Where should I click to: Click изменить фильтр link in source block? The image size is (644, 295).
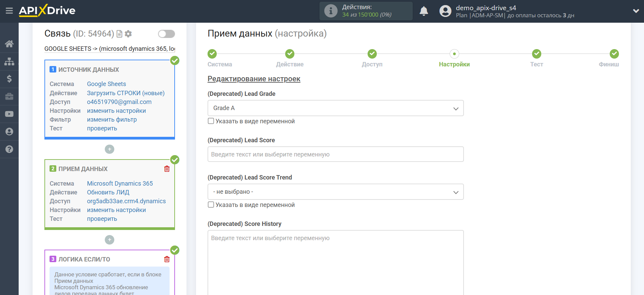pyautogui.click(x=112, y=120)
